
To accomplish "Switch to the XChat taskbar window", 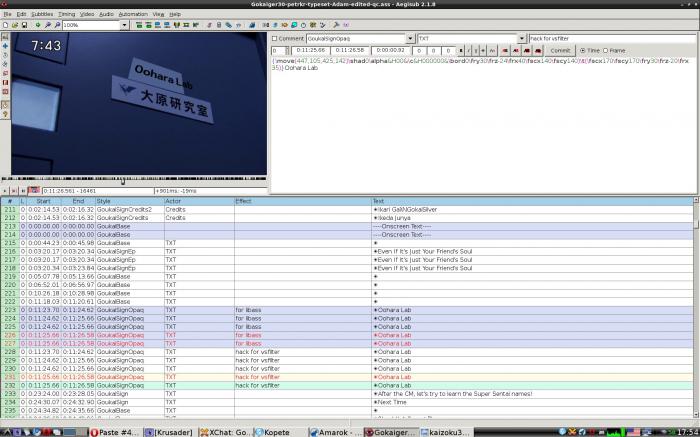I will click(x=225, y=432).
